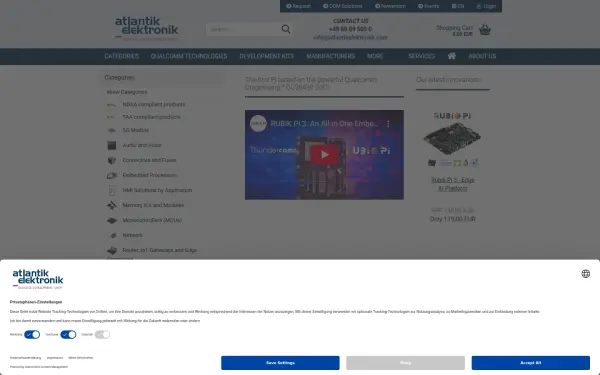This screenshot has width=600, height=375.
Task: Click the Memory ICs and Modules icon
Action: coord(111,205)
